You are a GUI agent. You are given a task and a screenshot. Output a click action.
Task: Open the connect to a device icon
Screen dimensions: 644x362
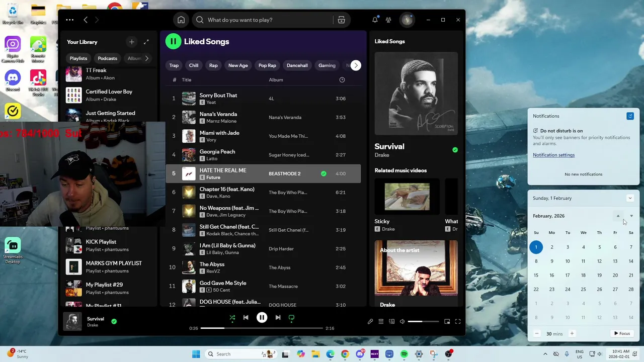click(x=391, y=322)
